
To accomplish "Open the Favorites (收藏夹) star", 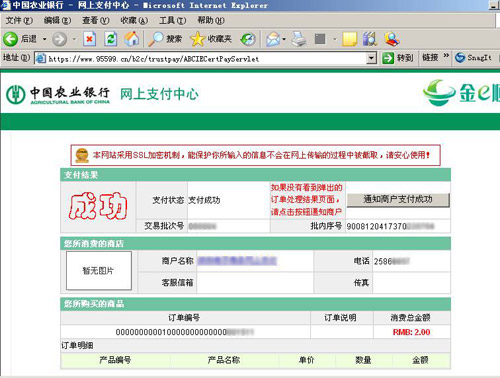I will (x=211, y=39).
